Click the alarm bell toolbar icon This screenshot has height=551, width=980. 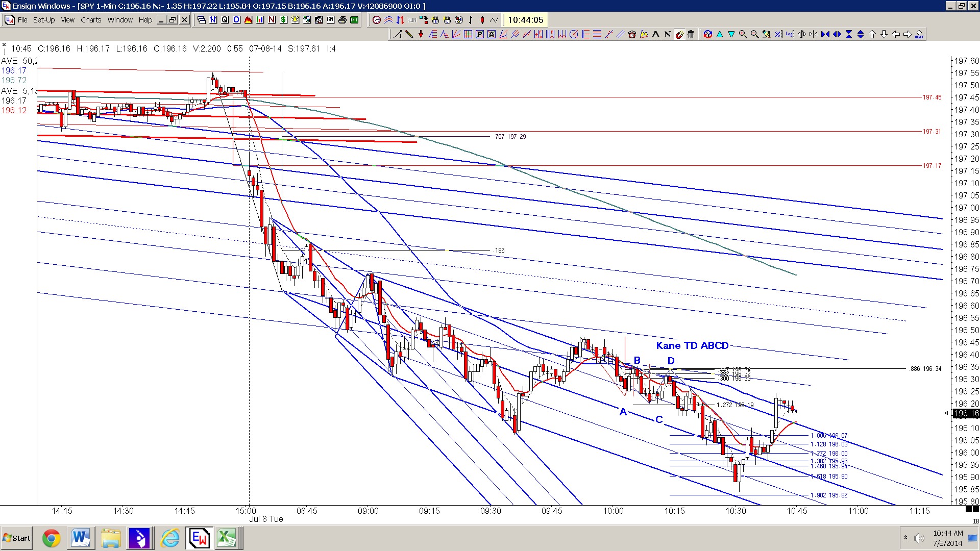pyautogui.click(x=295, y=20)
